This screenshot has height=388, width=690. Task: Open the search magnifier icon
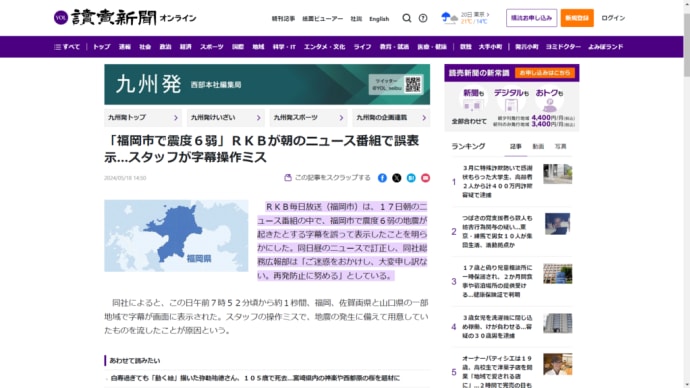point(407,18)
